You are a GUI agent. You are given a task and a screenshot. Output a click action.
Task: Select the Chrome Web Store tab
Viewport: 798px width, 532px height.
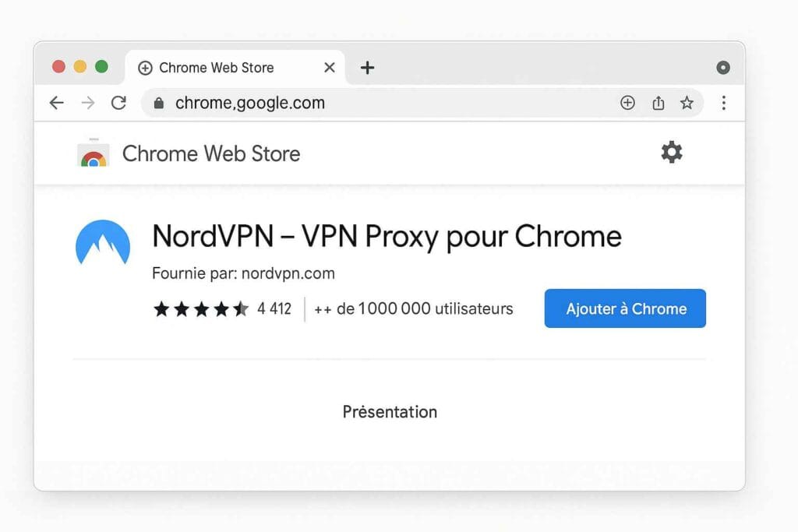click(216, 68)
